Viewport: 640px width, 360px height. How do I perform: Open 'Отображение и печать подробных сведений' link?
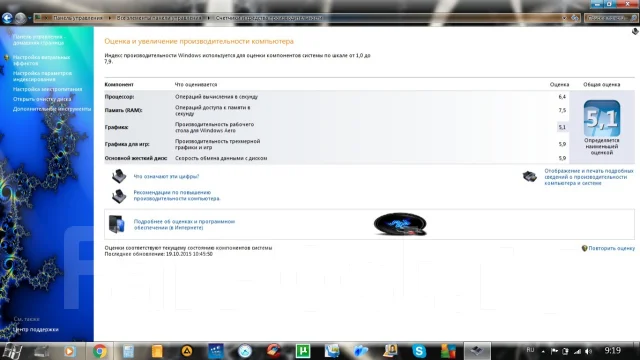pos(589,177)
